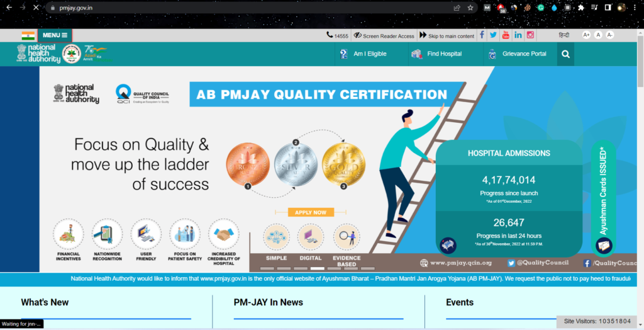
Task: Open the MENU hamburger button
Action: click(x=55, y=35)
